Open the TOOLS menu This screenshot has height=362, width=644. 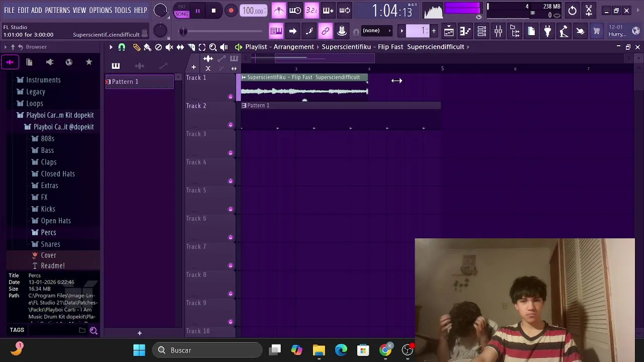(x=123, y=10)
